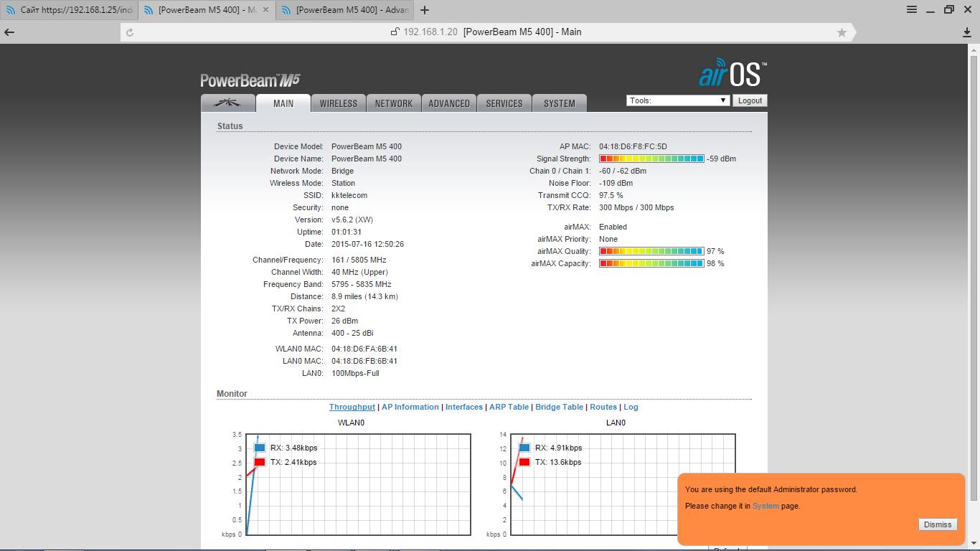
Task: Open the browser downloads icon
Action: click(x=967, y=32)
